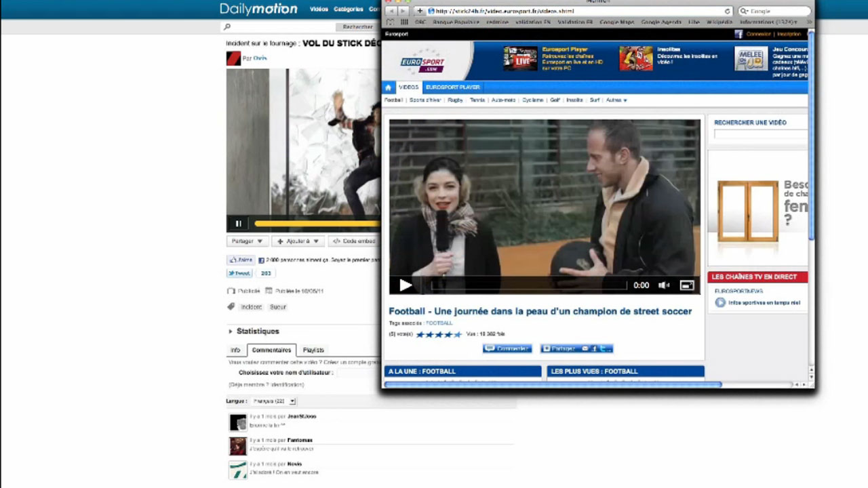The height and width of the screenshot is (488, 868).
Task: Click the Code embed button
Action: pos(354,241)
